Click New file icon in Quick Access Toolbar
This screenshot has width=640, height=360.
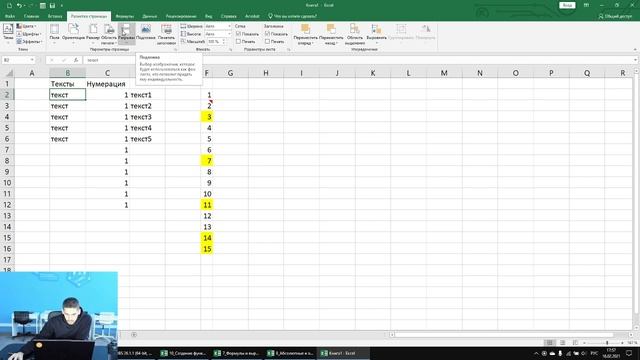click(9, 5)
